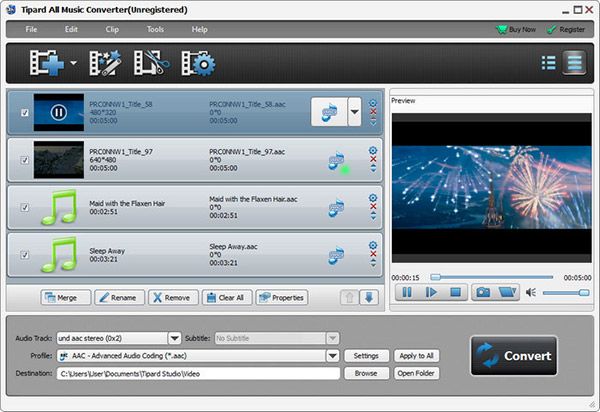This screenshot has height=412, width=600.
Task: Mute preview with speaker icon
Action: click(530, 293)
